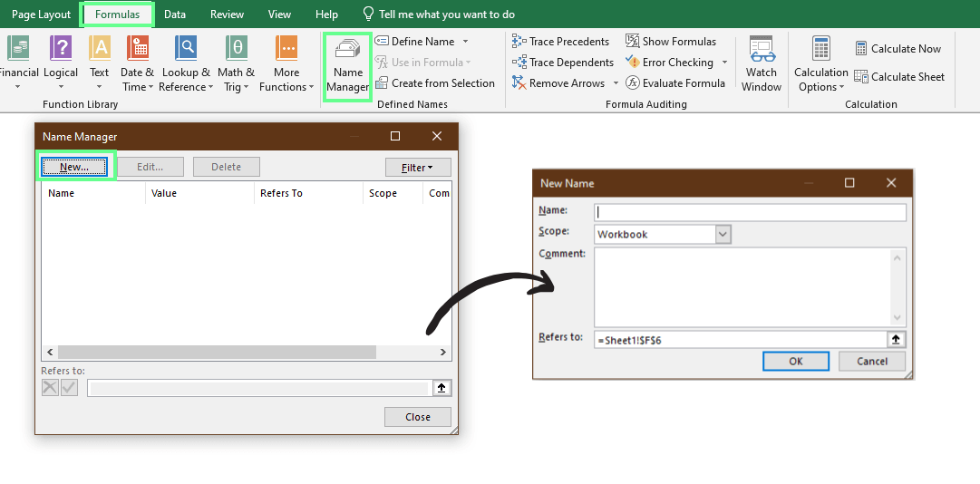This screenshot has height=484, width=980.
Task: Click Define Name in the ribbon
Action: coord(415,41)
